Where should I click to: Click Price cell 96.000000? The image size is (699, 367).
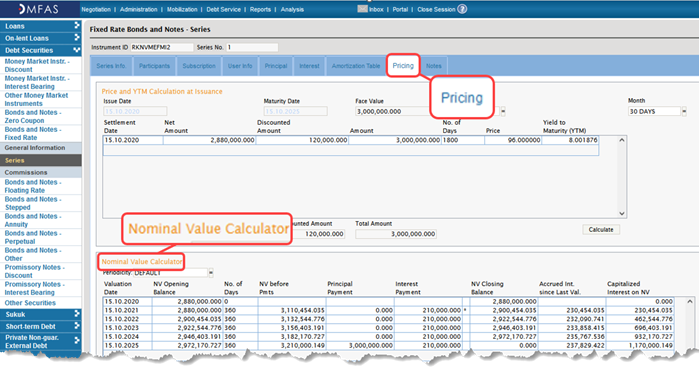point(513,140)
